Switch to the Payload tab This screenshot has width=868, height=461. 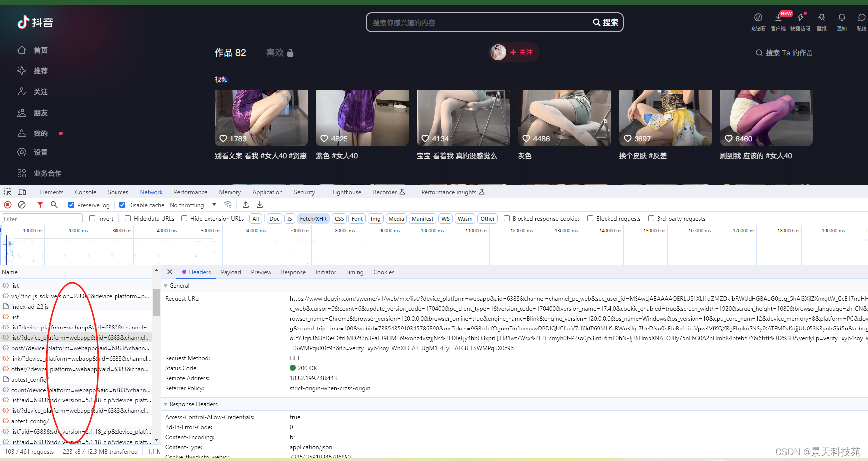[x=231, y=272]
